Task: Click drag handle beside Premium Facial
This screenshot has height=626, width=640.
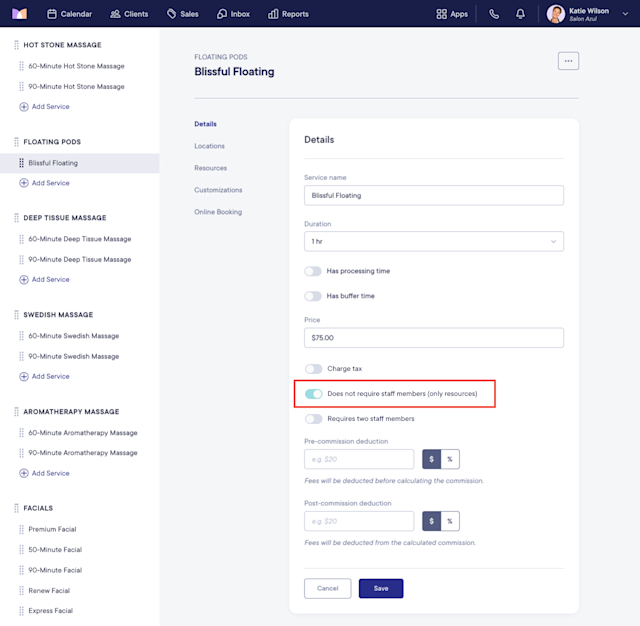Action: 21,529
